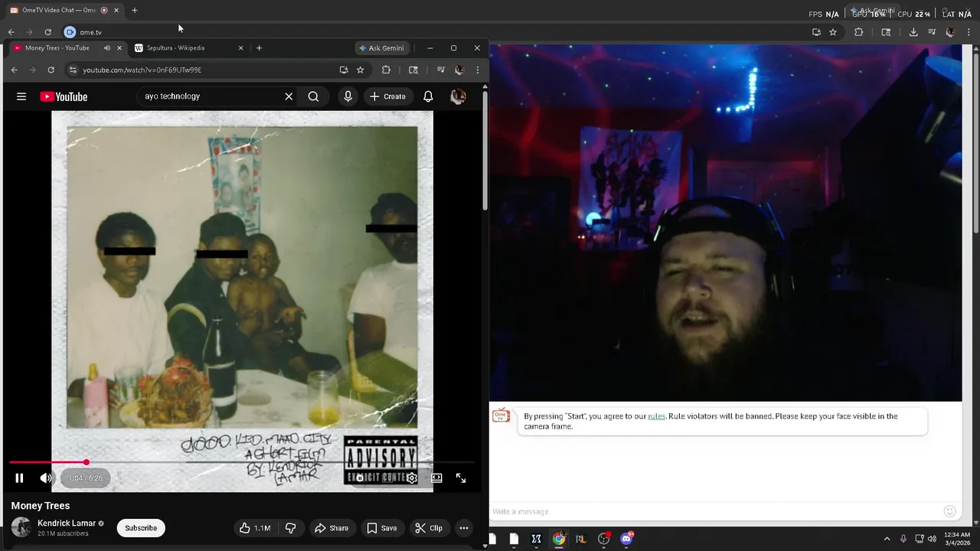Open Ask Gemini in the YouTube window
Screen dimensions: 980x551
[x=381, y=47]
